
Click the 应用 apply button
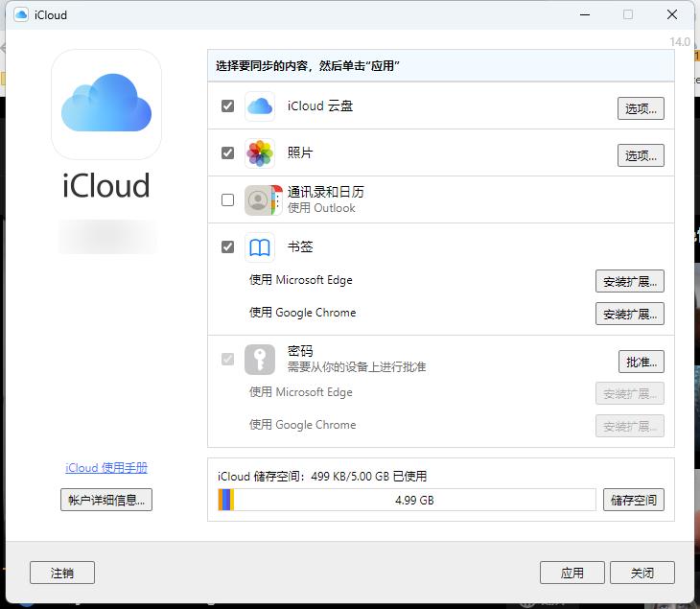[572, 573]
